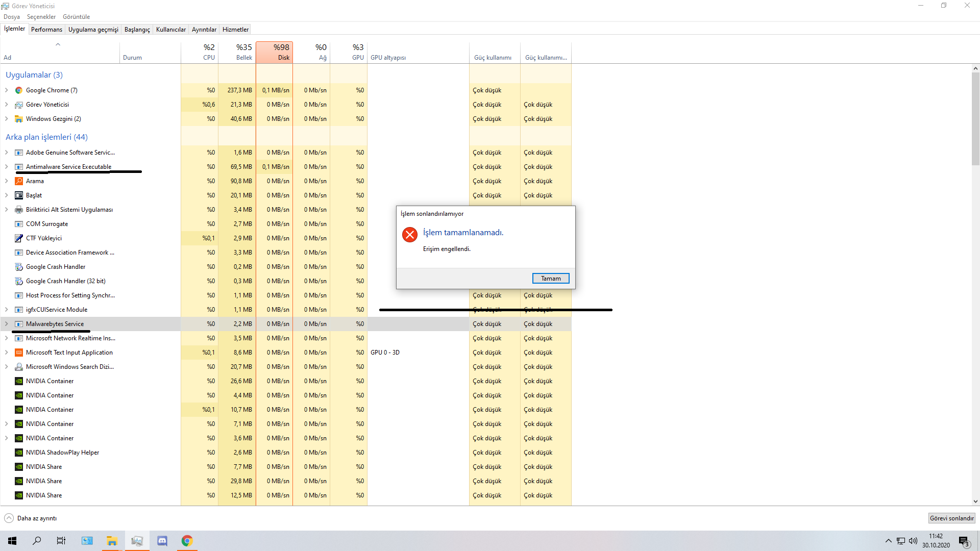Click the Görevi sonlandır button
Screen dimensions: 980x551
click(x=952, y=518)
